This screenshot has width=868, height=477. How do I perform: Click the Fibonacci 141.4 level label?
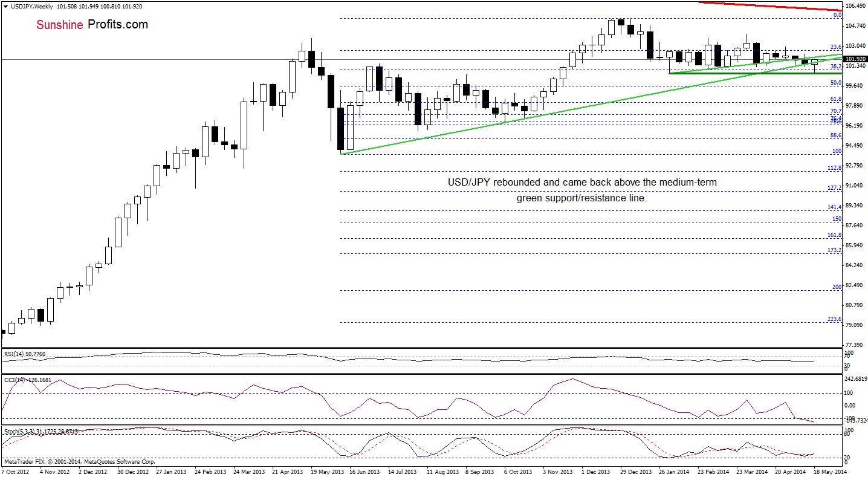[835, 207]
